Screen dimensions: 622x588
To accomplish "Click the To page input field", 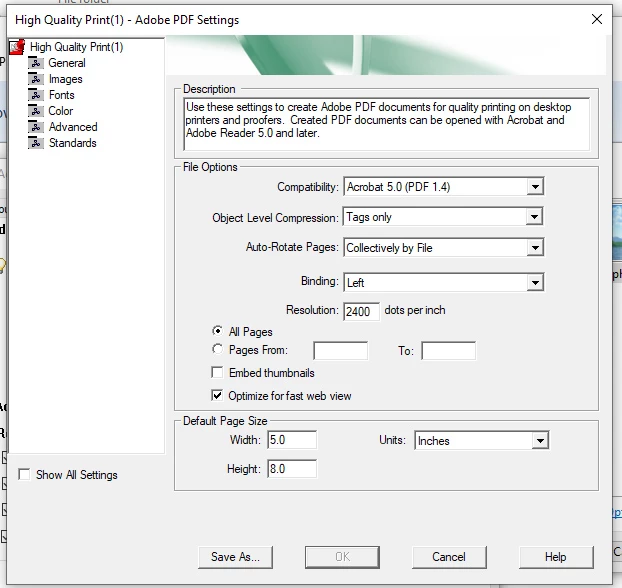I will [449, 351].
